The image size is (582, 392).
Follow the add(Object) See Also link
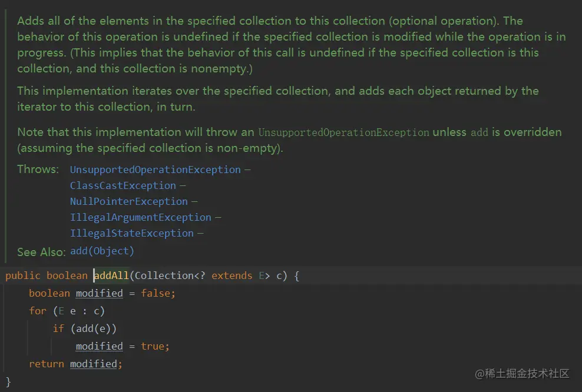pyautogui.click(x=102, y=251)
